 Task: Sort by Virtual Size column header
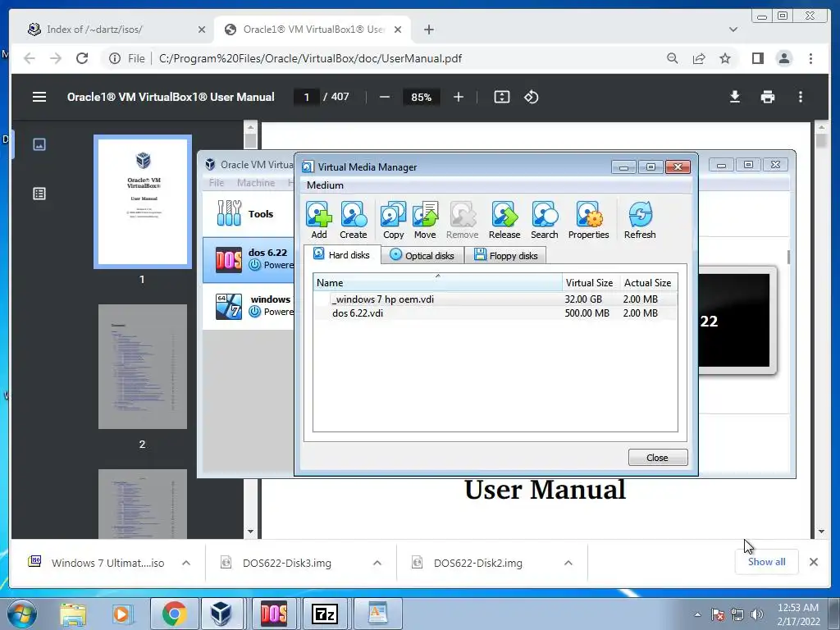[591, 282]
